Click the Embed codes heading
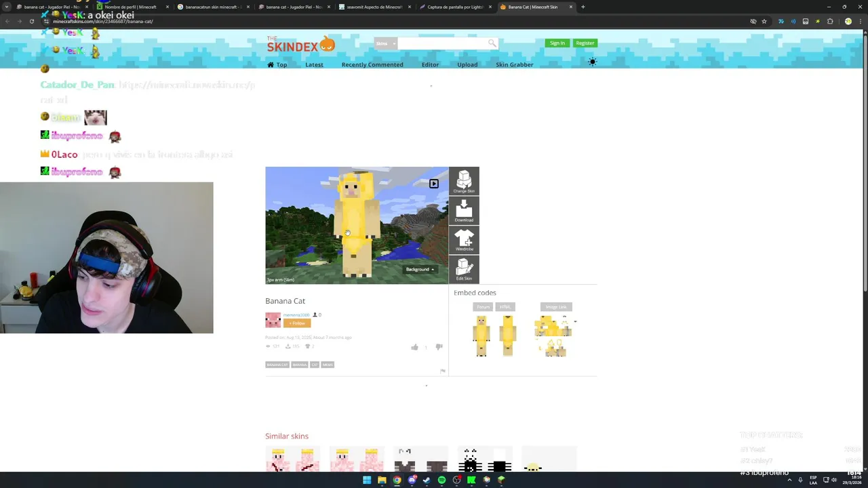Image resolution: width=868 pixels, height=488 pixels. 475,293
